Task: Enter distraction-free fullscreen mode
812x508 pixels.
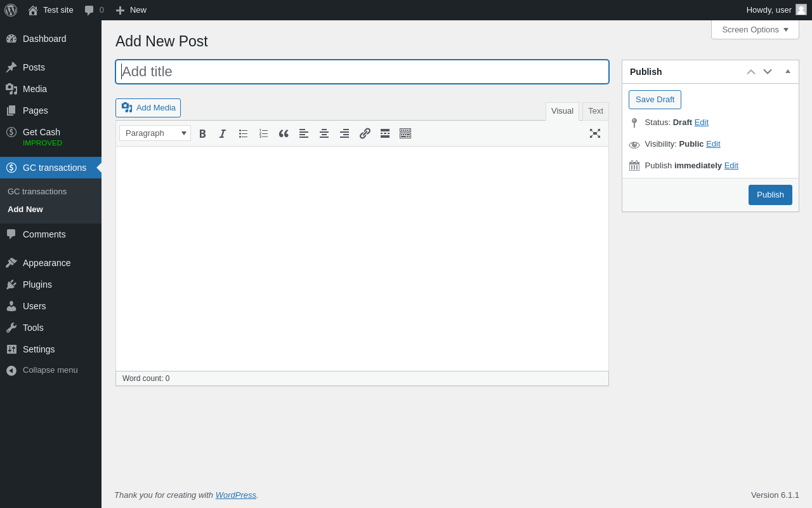Action: 595,133
